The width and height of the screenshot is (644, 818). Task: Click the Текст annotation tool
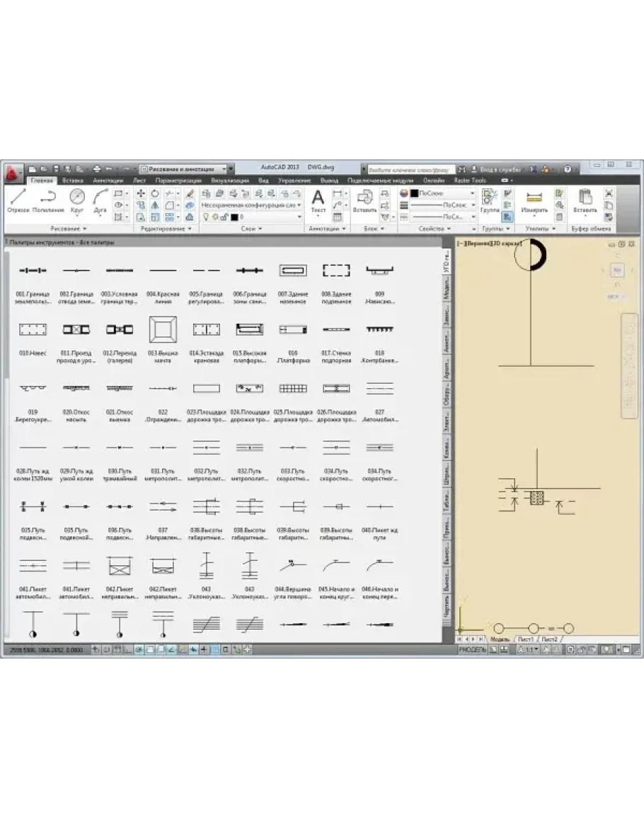point(318,200)
